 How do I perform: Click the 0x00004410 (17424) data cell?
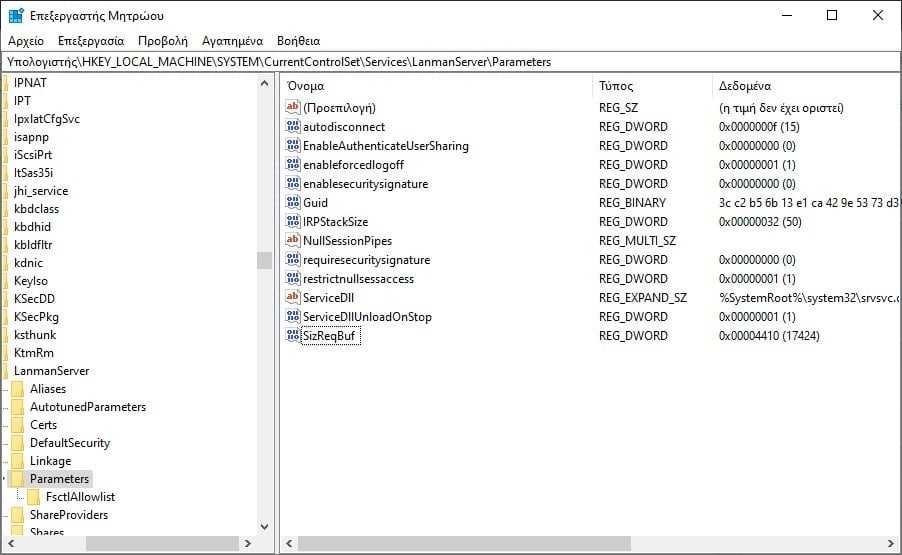coord(769,336)
